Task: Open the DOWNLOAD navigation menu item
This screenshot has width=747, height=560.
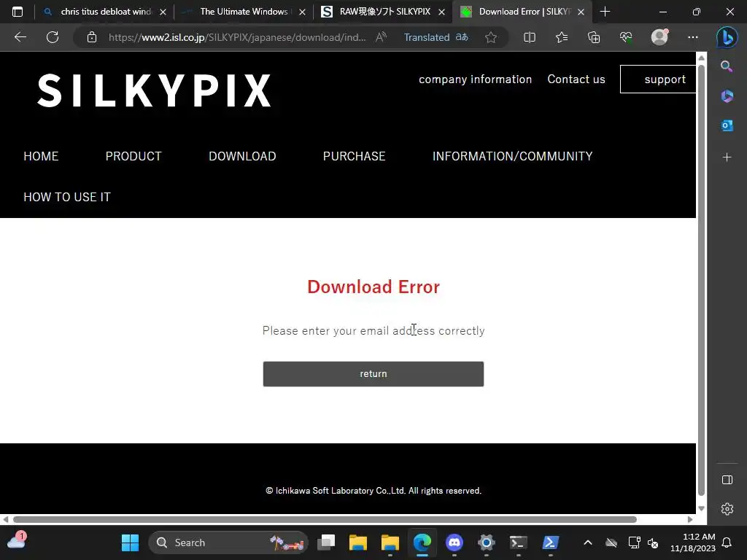Action: [242, 156]
